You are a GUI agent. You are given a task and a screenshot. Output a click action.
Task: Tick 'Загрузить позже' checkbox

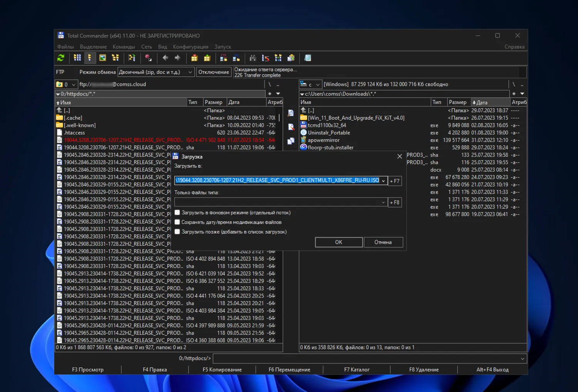[177, 232]
